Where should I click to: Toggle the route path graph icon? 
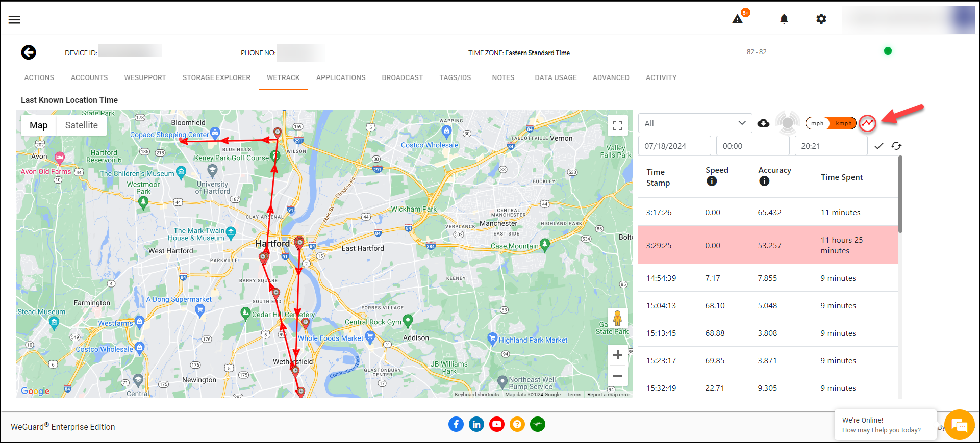(x=867, y=123)
